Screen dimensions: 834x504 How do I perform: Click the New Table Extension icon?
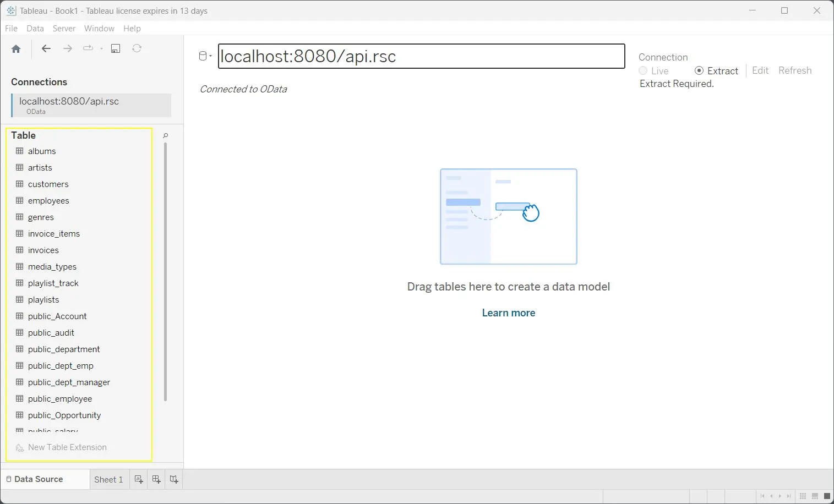pos(19,447)
